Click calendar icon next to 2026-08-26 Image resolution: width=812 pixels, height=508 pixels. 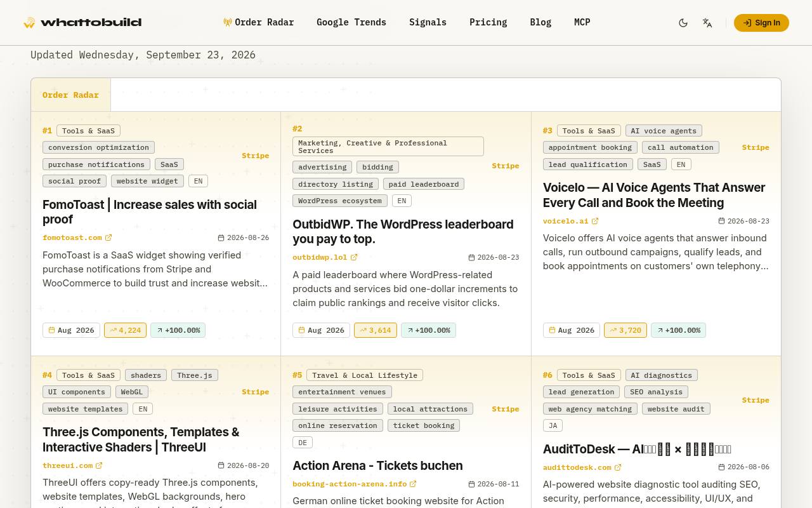point(221,237)
